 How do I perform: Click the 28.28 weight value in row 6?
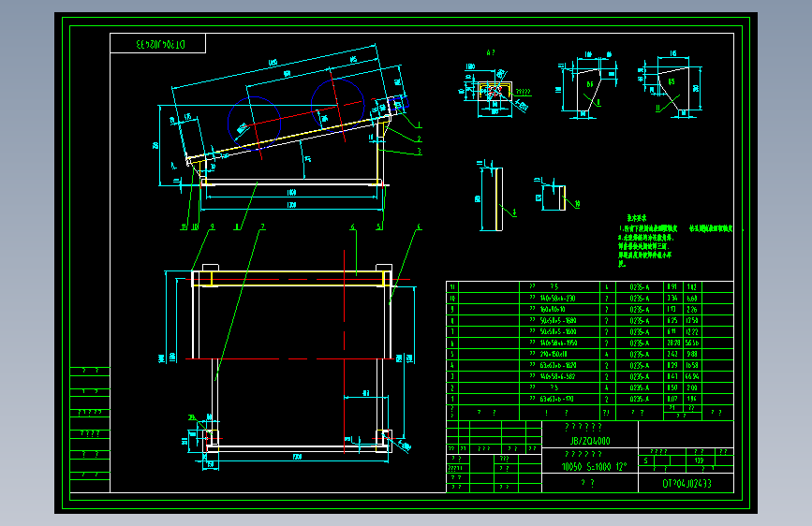(x=673, y=343)
